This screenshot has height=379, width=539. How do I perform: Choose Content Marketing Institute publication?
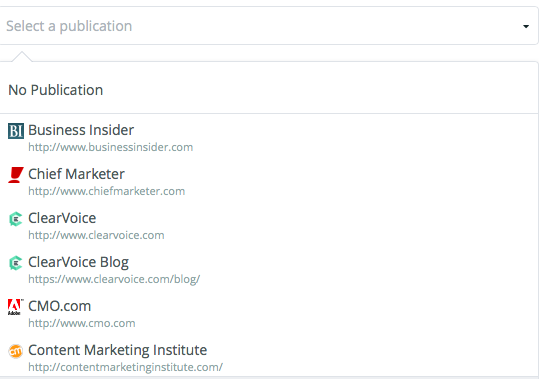[269, 357]
